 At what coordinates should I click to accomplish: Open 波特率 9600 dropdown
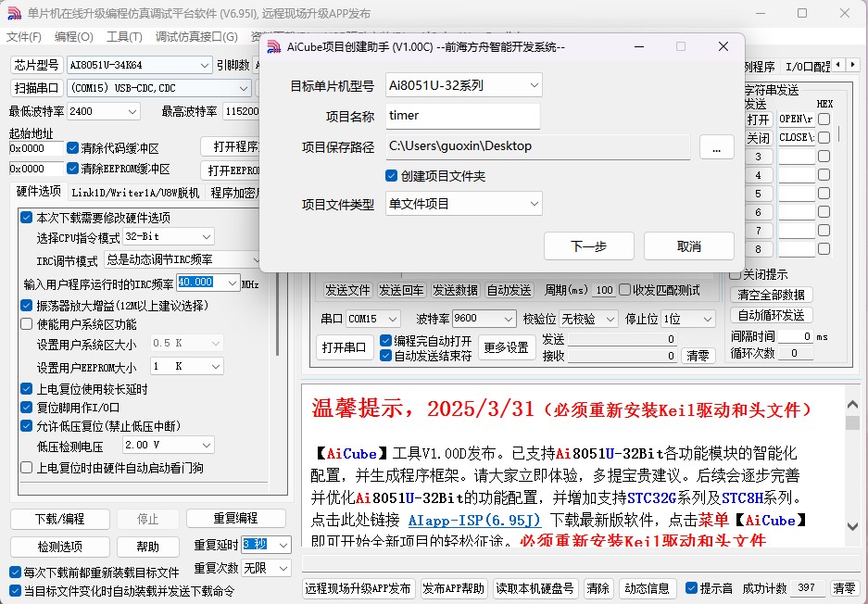484,319
